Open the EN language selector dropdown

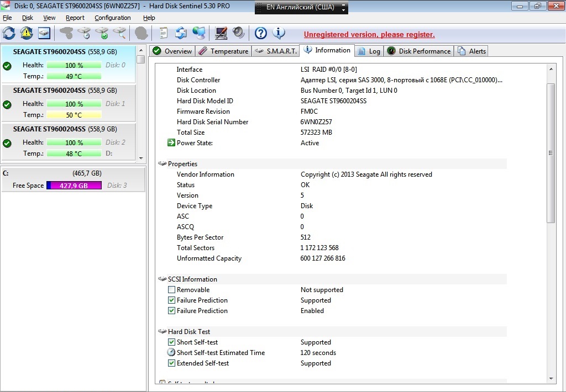(301, 7)
